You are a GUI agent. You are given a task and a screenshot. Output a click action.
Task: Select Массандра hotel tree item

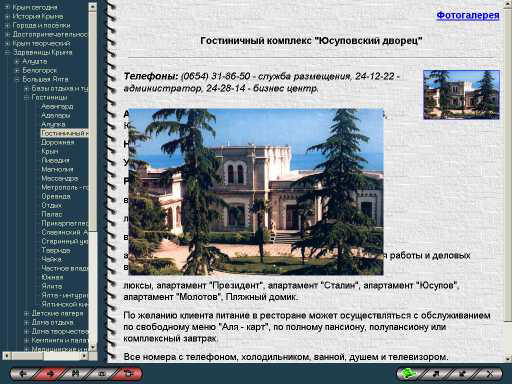[x=59, y=178]
